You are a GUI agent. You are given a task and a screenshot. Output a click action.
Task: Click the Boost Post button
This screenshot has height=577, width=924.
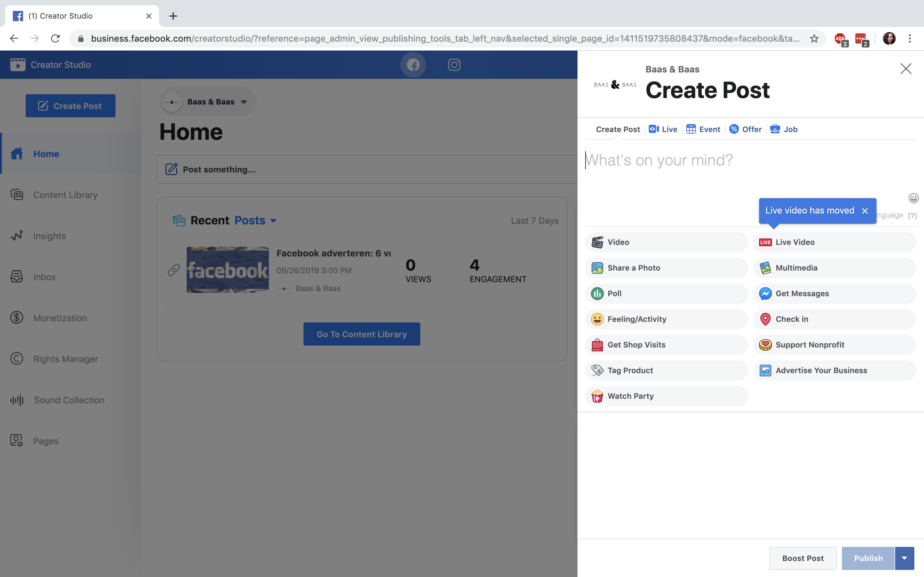tap(803, 558)
